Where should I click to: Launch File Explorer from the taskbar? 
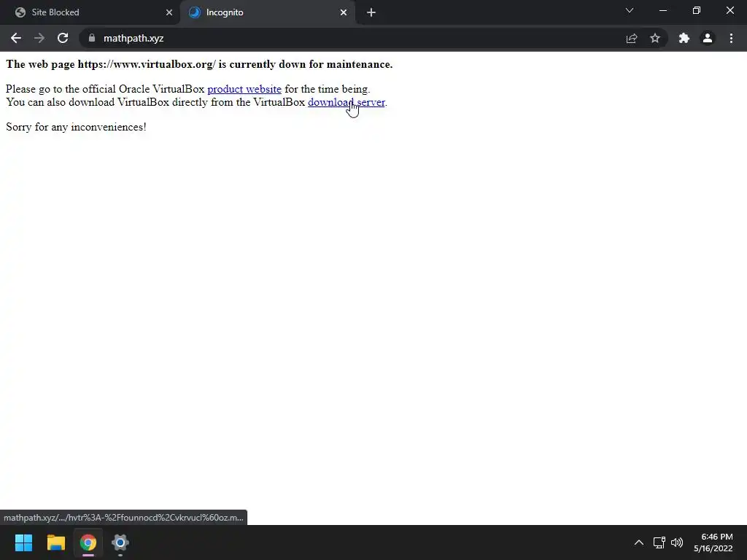tap(55, 542)
